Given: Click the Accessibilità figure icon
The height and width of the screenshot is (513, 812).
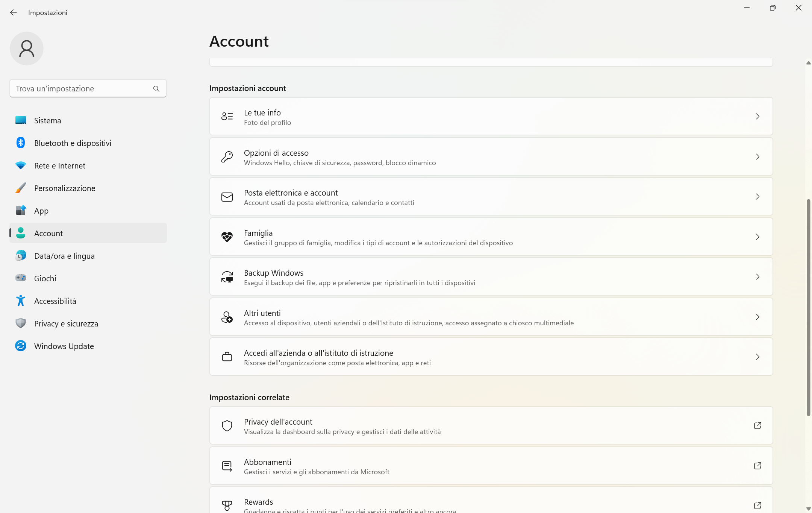Looking at the screenshot, I should (x=21, y=301).
